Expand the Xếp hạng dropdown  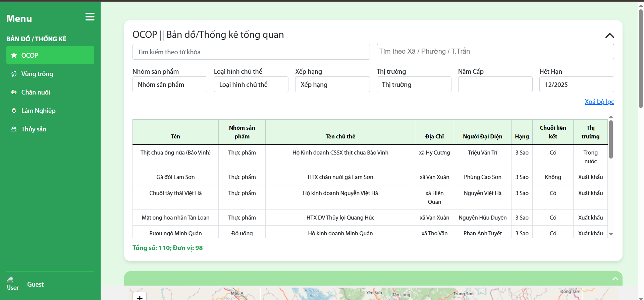tap(332, 84)
